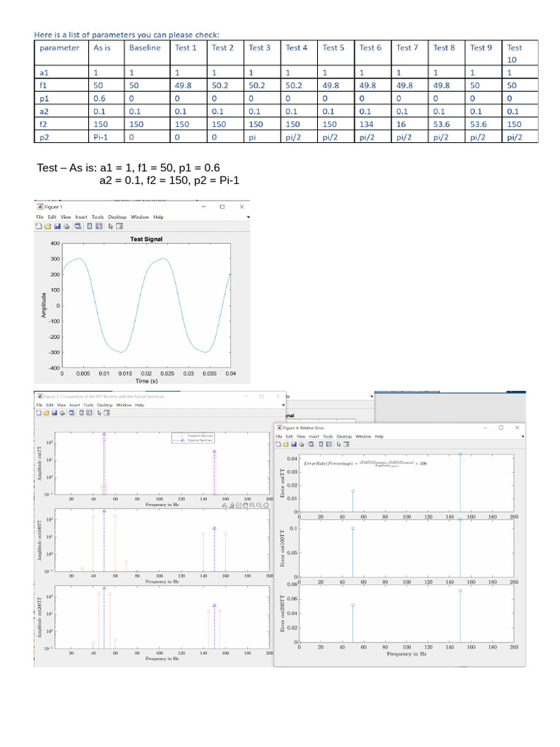Open Property Inspector icon in Figure 4 toolbar
This screenshot has width=560, height=747.
[x=346, y=444]
